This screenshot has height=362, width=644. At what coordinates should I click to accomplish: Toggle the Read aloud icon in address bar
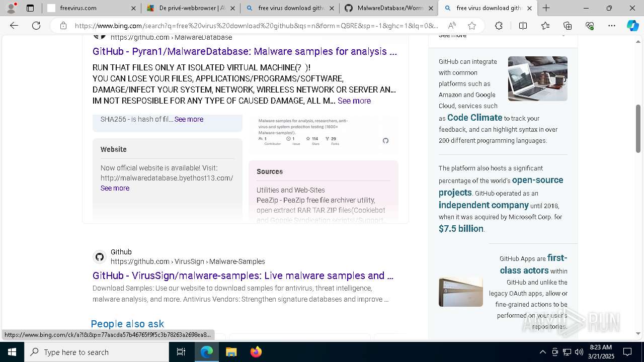(452, 26)
